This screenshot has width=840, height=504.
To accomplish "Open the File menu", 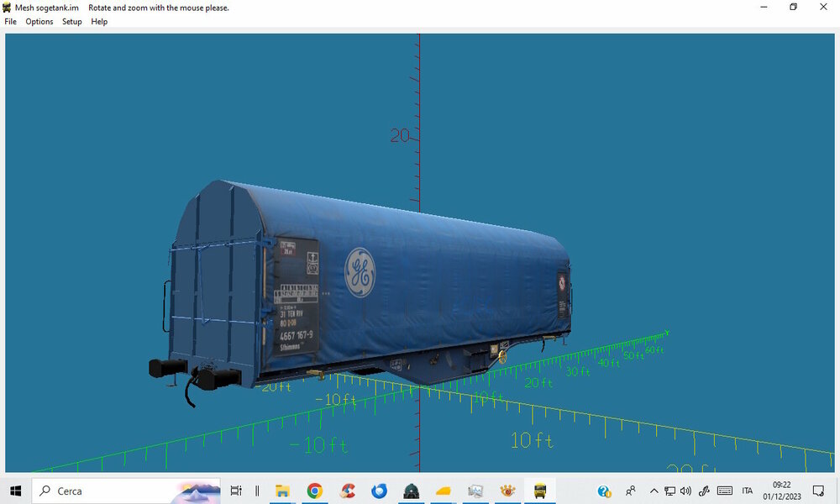I will pos(10,22).
